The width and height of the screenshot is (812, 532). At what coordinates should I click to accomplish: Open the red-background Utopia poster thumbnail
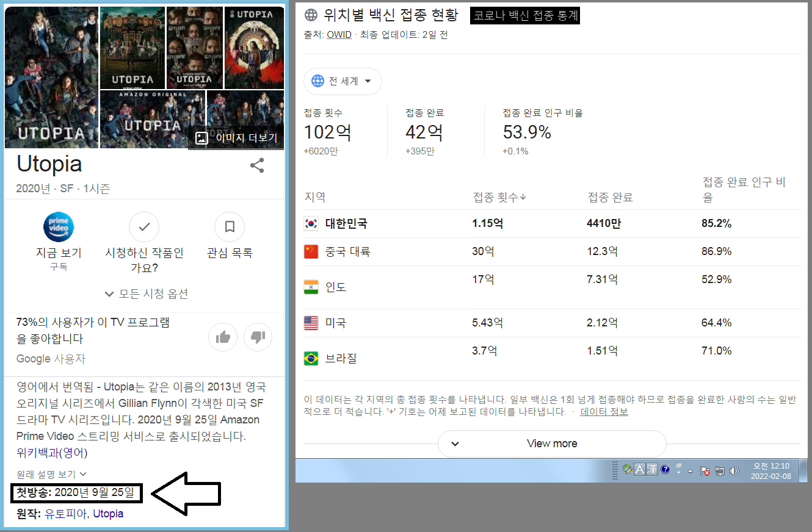[255, 48]
